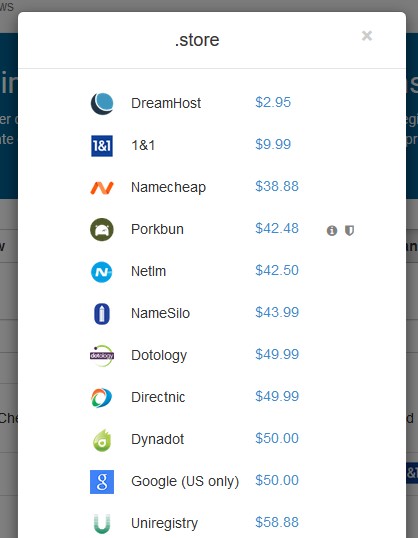Viewport: 418px width, 538px height.
Task: Click the Directnic swirl logo
Action: pos(102,398)
